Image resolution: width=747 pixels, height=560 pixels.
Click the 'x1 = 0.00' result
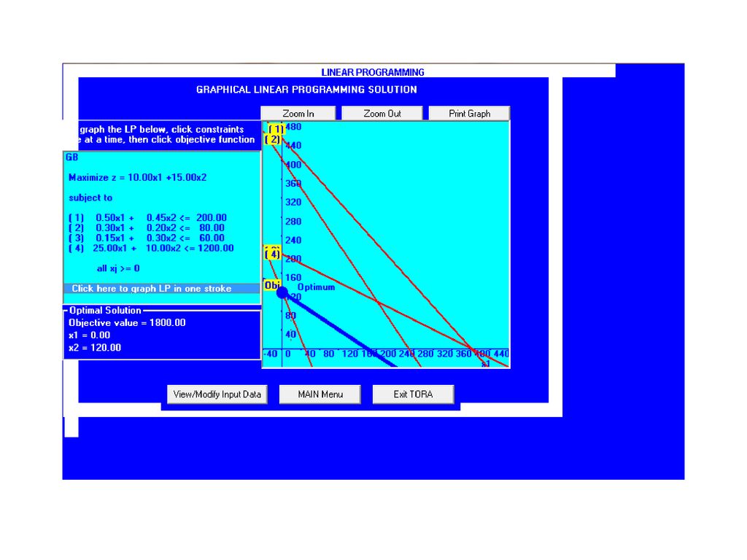pos(89,335)
